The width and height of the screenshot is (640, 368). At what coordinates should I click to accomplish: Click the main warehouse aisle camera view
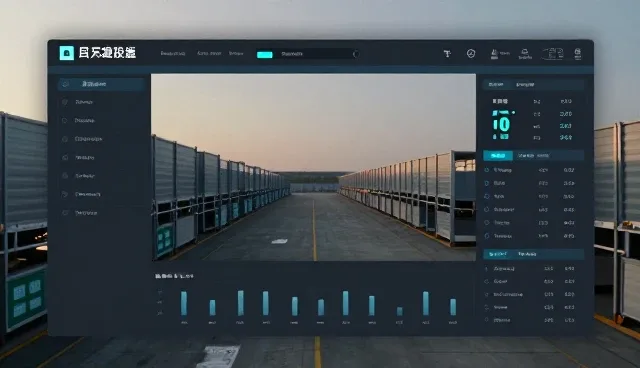click(313, 167)
